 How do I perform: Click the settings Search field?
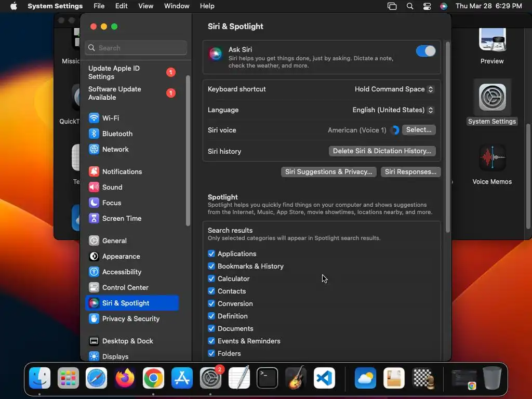tap(136, 48)
